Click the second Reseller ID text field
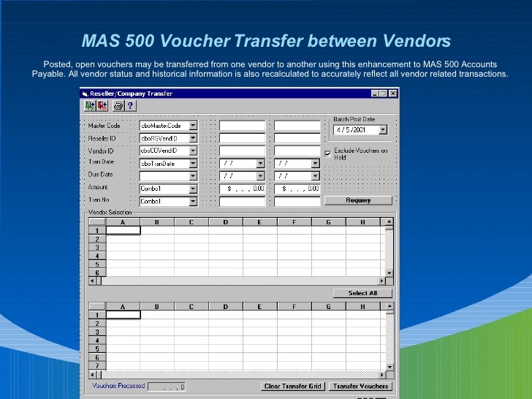The width and height of the screenshot is (532, 399). (x=297, y=138)
